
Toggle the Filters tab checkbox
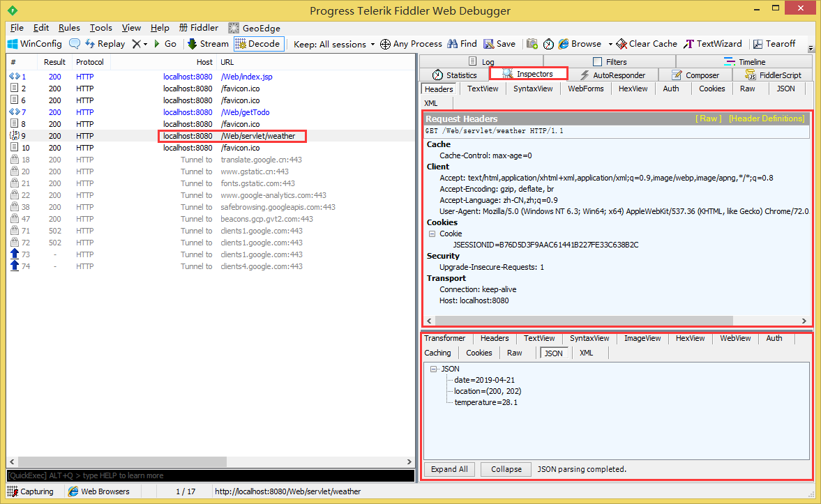pos(597,62)
